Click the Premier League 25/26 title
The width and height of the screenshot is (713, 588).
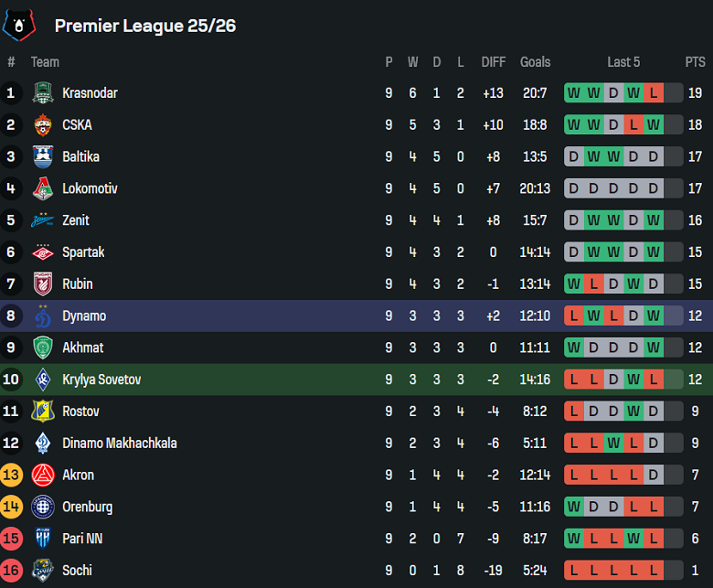point(145,26)
